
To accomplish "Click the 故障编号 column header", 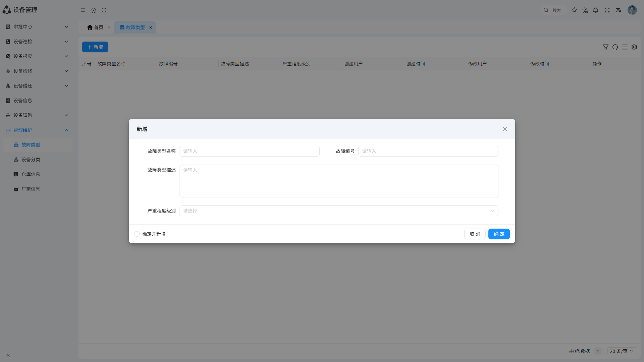I will 168,64.
